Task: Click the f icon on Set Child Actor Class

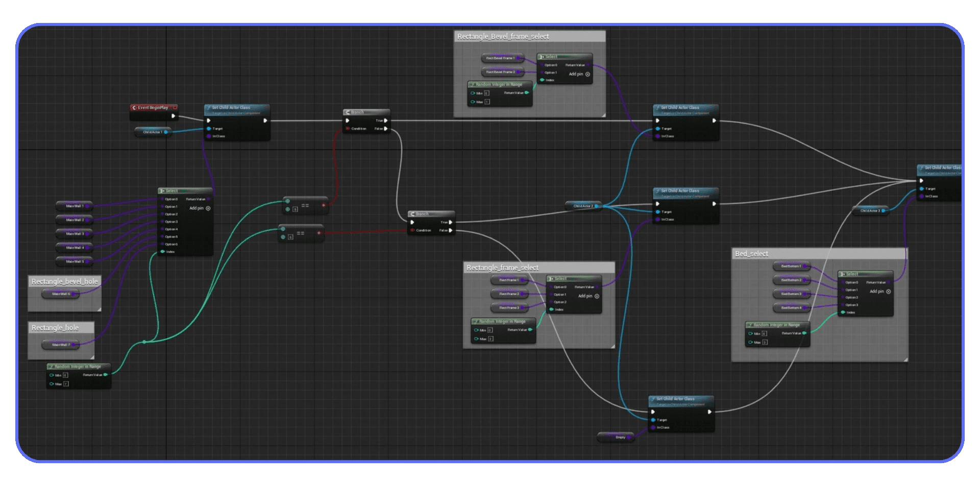Action: click(209, 108)
